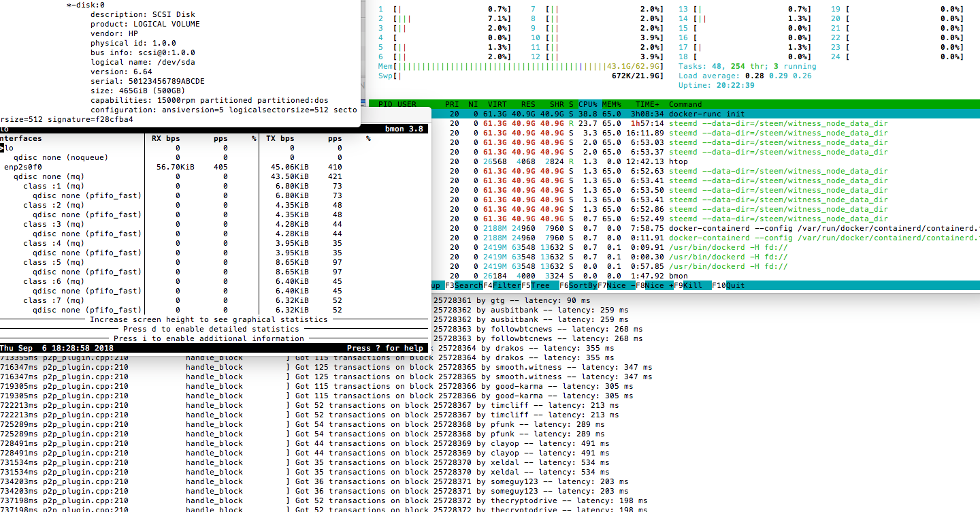Click F10 Quit in htop footer
This screenshot has width=980, height=512.
[x=730, y=285]
